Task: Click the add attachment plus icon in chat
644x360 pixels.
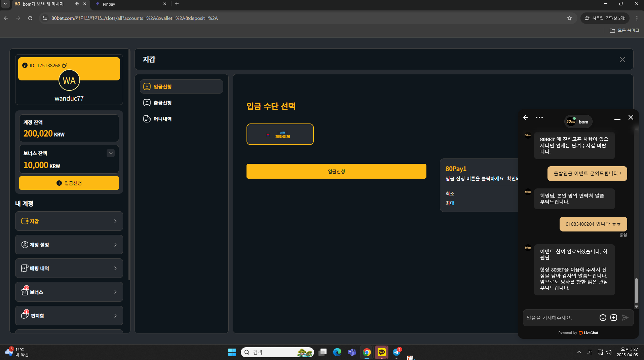Action: 614,318
